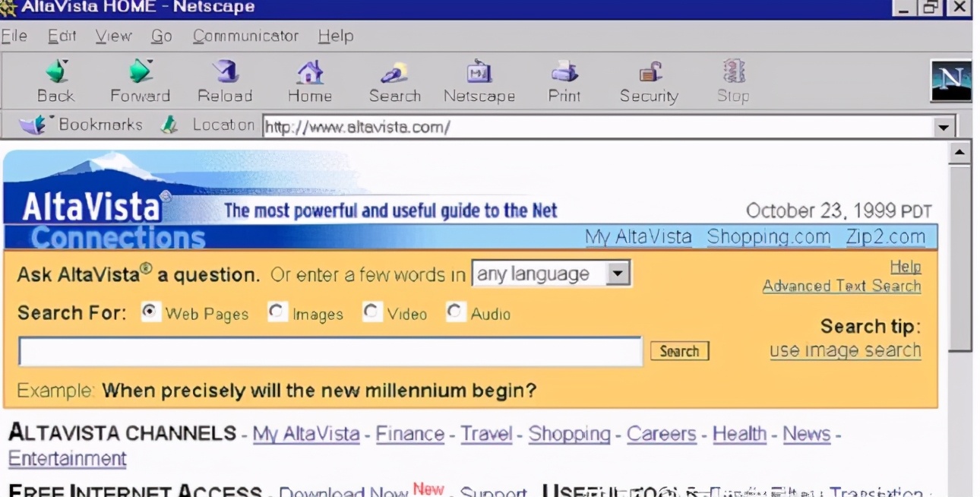This screenshot has width=980, height=497.
Task: Open the Help link in search box
Action: 906,267
